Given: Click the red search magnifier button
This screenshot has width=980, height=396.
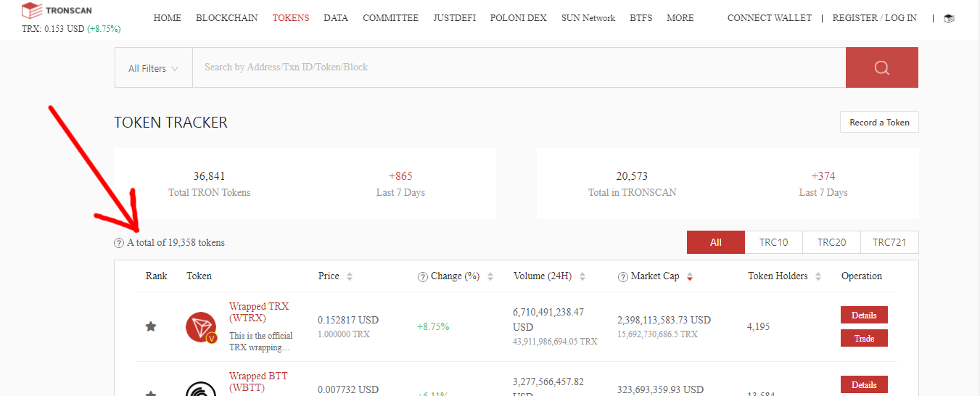Looking at the screenshot, I should [x=882, y=67].
